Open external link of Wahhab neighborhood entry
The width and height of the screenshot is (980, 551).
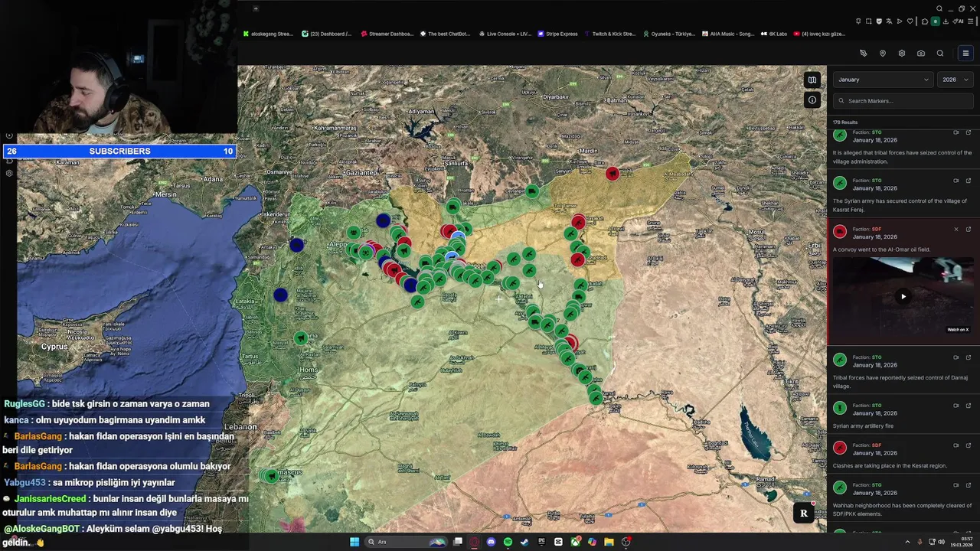point(968,485)
